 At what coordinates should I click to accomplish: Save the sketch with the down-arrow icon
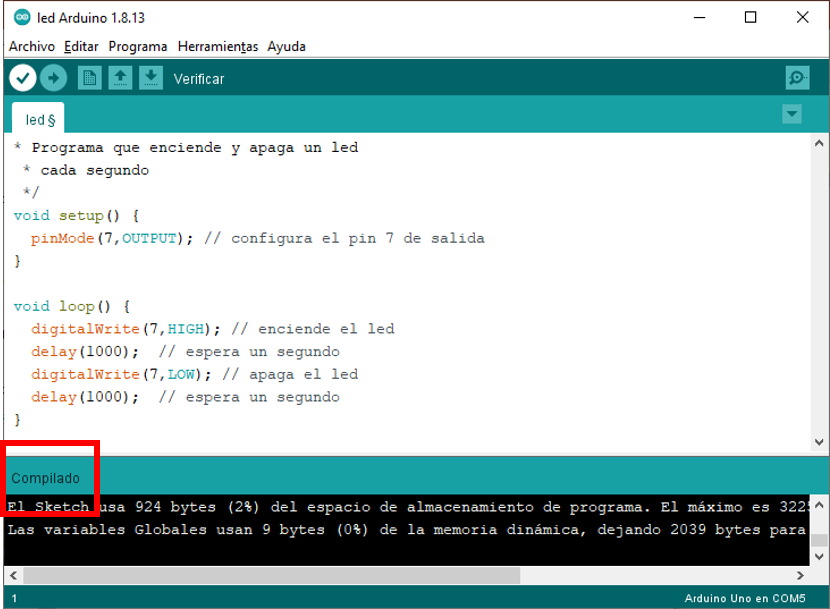[151, 78]
